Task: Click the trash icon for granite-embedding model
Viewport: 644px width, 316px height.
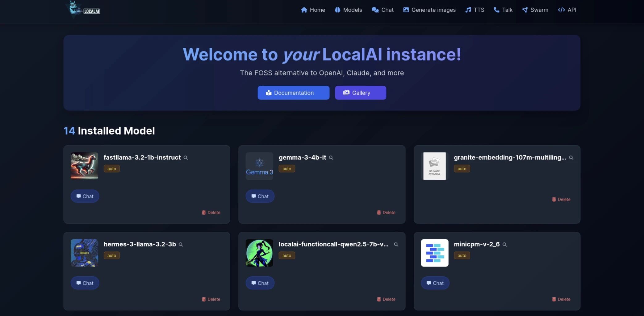Action: click(x=553, y=199)
